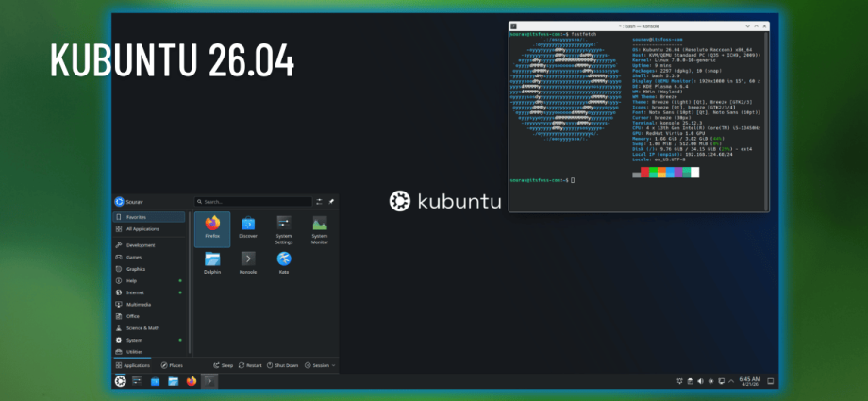The image size is (868, 401).
Task: Select All Applications category
Action: click(149, 228)
